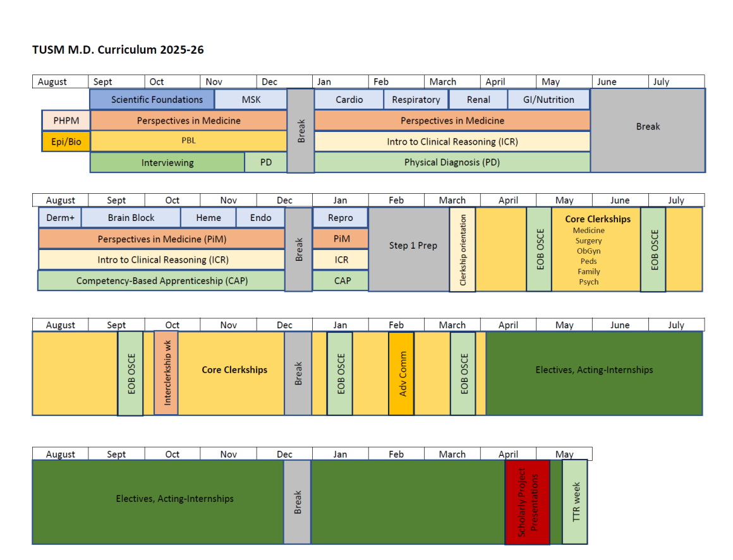Viewport: 733px width, 560px height.
Task: Click fourth-year 'Electives, Acting-Internships' block
Action: point(158,502)
